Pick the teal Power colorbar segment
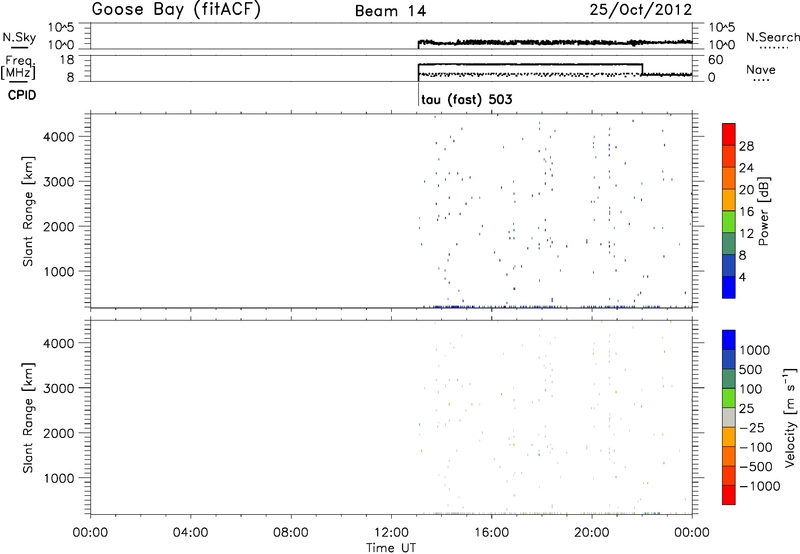 729,244
